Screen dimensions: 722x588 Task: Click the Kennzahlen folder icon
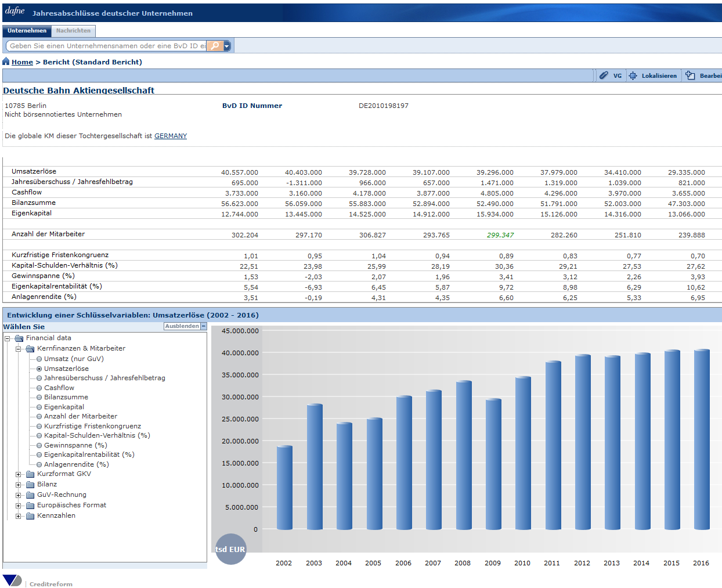(30, 515)
